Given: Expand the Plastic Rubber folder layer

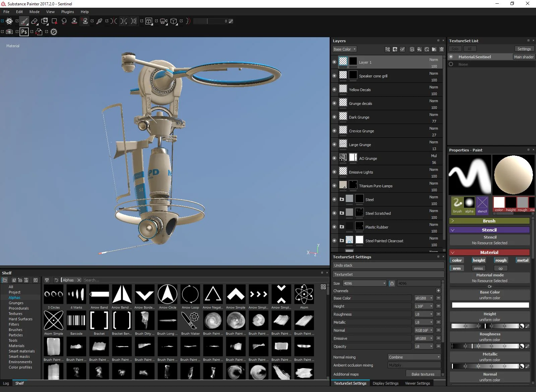Looking at the screenshot, I should tap(342, 227).
